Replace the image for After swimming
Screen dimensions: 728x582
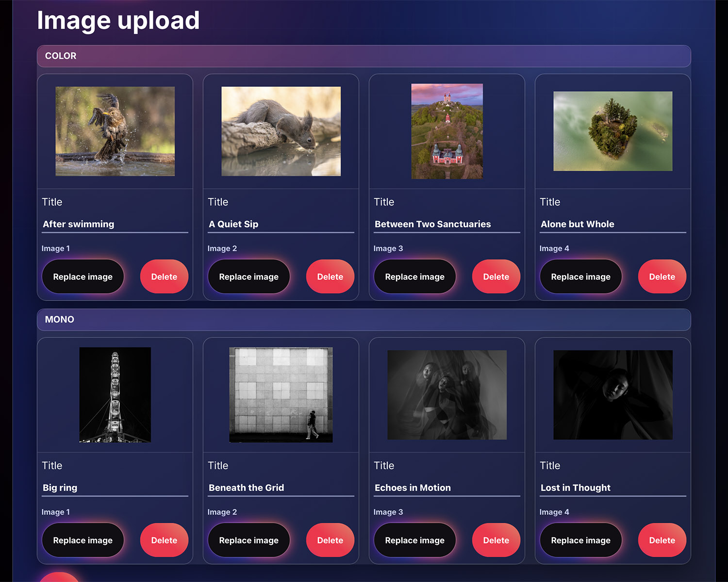(83, 276)
